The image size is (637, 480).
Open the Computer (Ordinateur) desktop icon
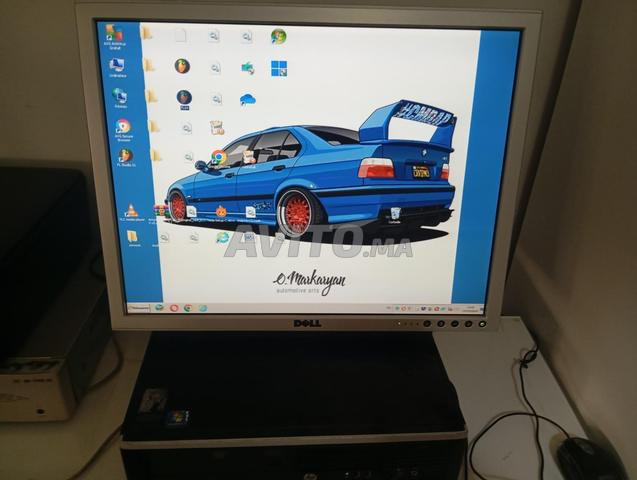coord(117,66)
